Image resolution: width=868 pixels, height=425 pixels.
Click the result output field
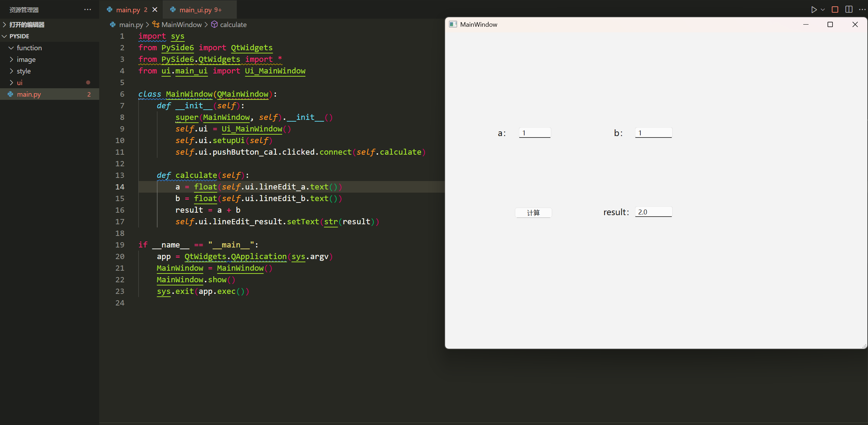[x=653, y=212]
